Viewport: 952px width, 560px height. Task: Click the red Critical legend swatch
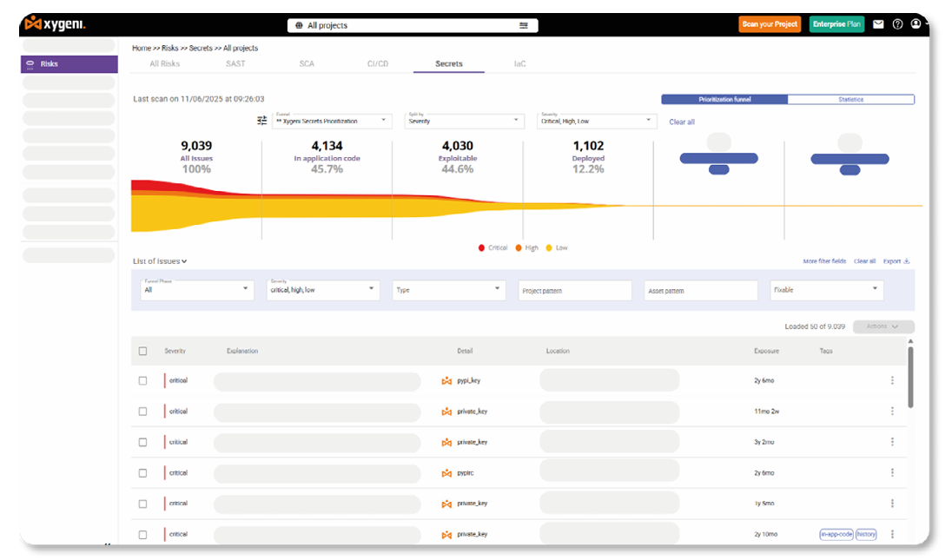(481, 248)
